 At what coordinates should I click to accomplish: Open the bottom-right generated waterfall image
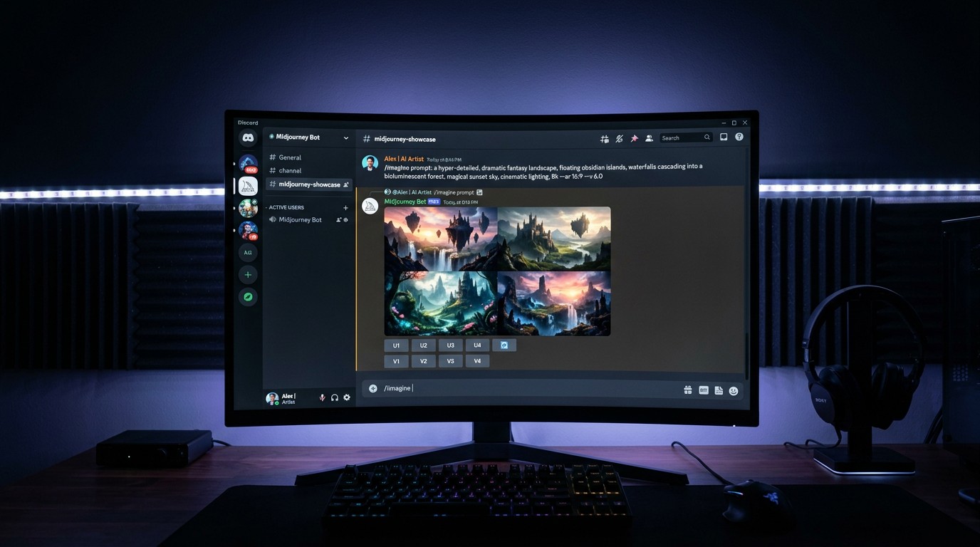[554, 303]
